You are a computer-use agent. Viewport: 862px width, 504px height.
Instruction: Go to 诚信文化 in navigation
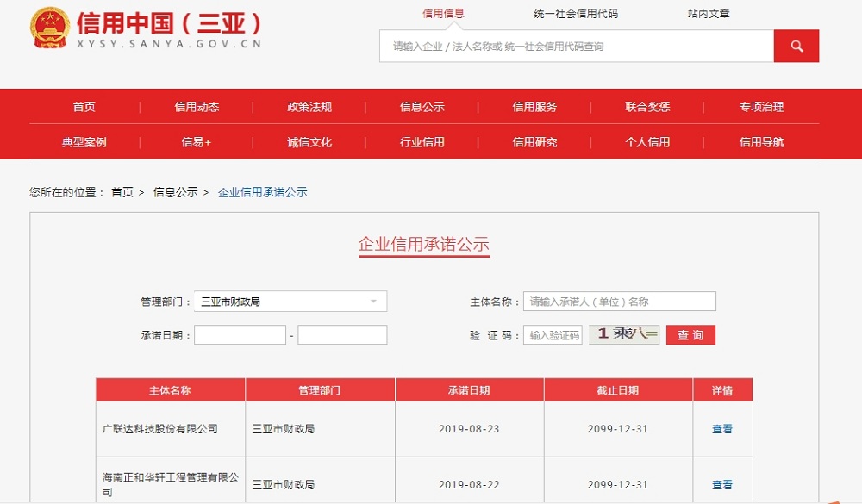(x=309, y=142)
